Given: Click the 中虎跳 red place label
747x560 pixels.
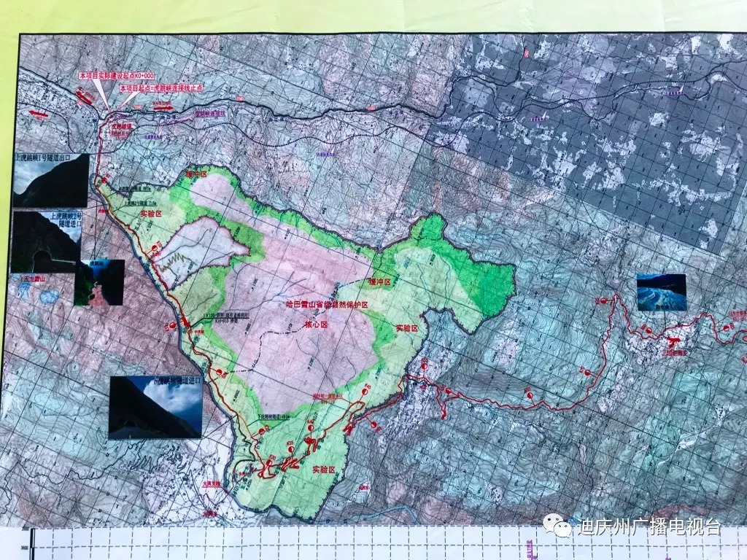Looking at the screenshot, I should (198, 332).
